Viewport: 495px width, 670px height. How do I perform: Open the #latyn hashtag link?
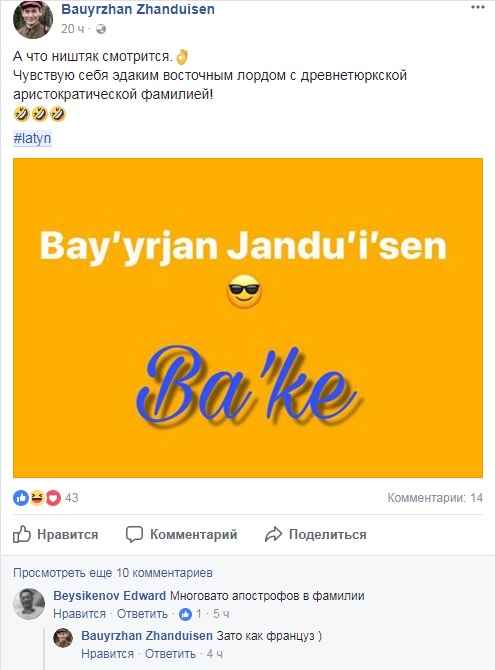[x=32, y=138]
